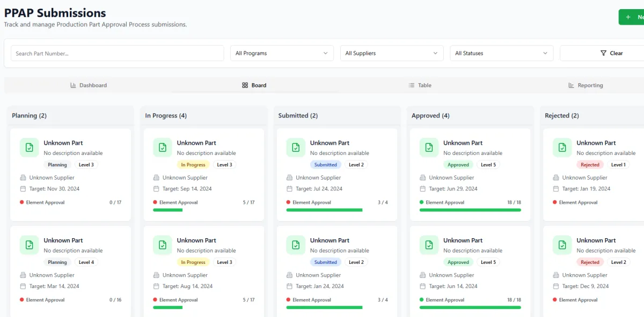Click the document icon on the Nov 30 Planning card
644x317 pixels.
(29, 148)
